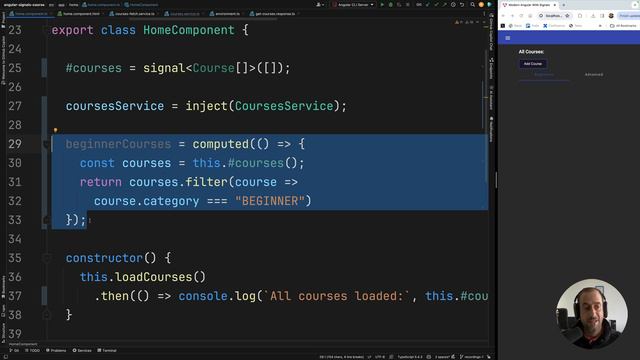Click the Debug bug icon in IDE toolbar

pos(391,4)
